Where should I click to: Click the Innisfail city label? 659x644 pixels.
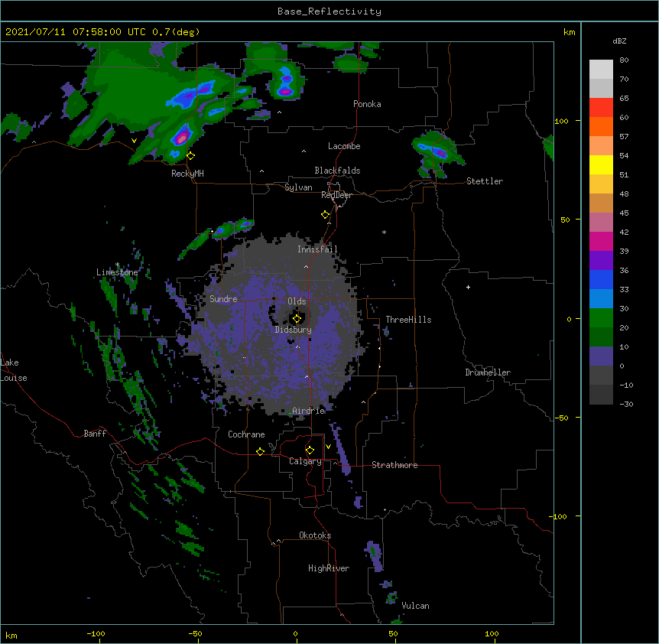[317, 249]
